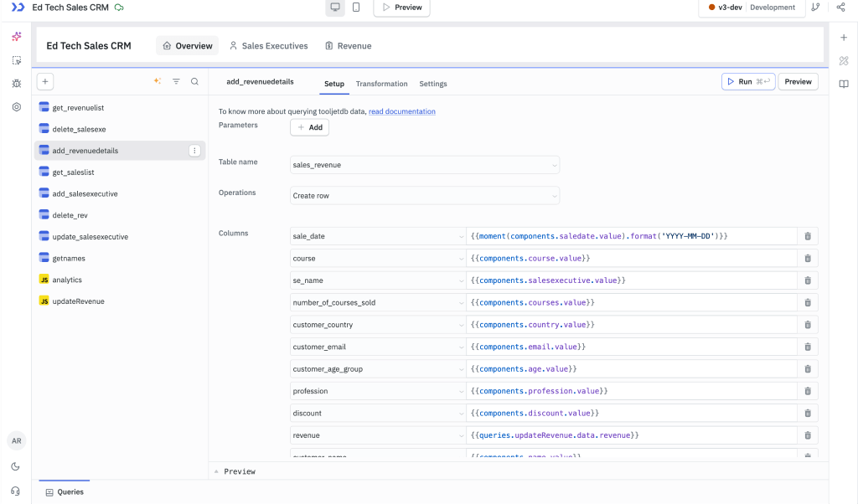Toggle dark mode moon icon
Viewport: 858px width, 504px height.
click(16, 466)
